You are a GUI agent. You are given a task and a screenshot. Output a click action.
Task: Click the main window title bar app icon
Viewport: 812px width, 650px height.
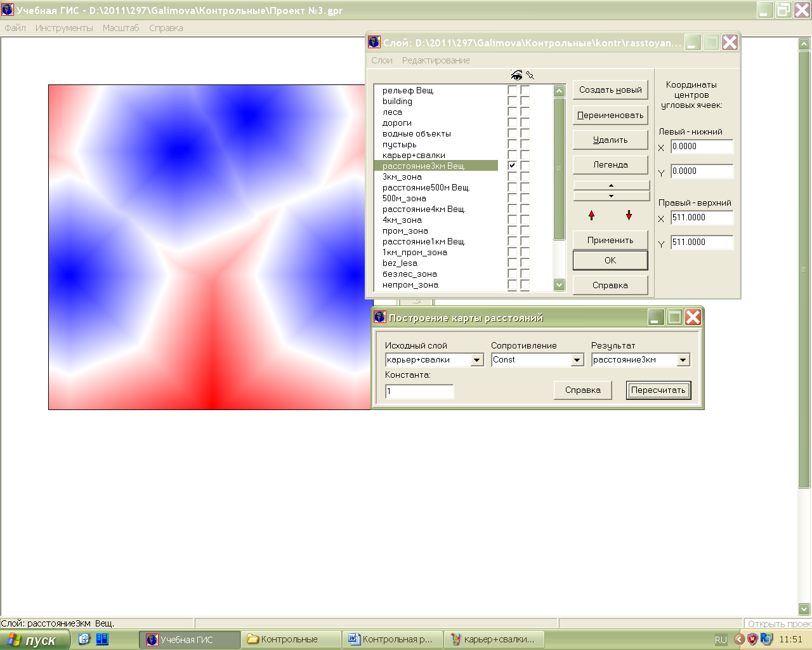tap(8, 10)
